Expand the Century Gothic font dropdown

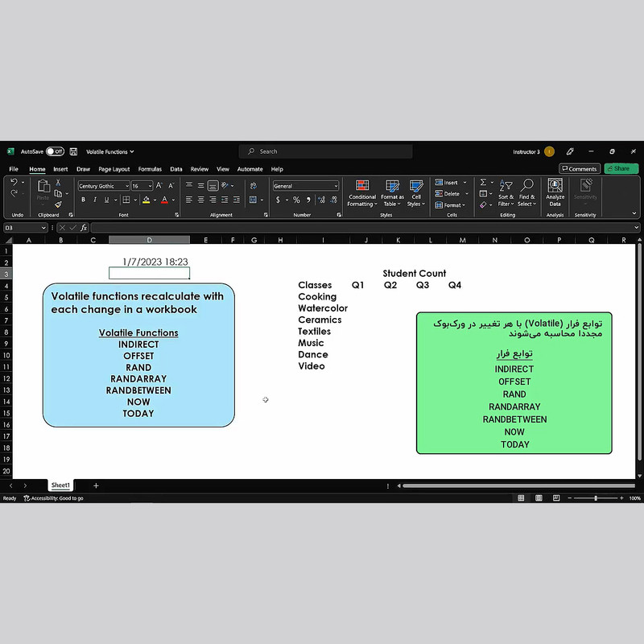point(126,186)
